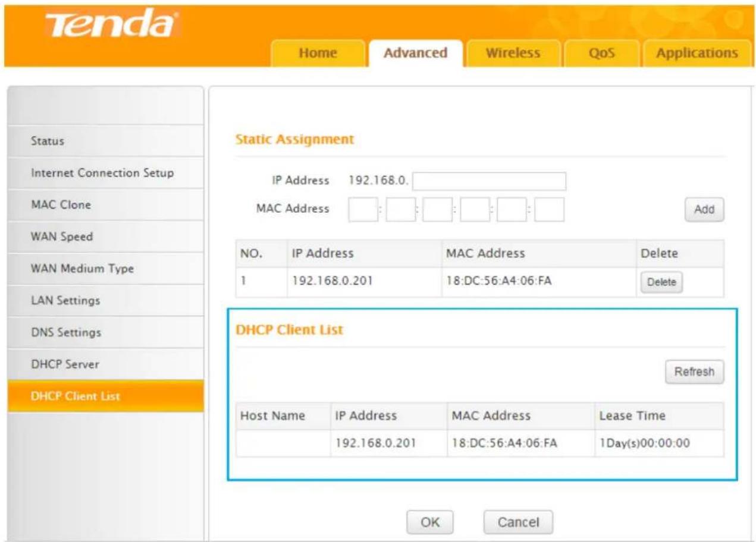Click sixth MAC Address octet box
Screen dimensions: 756x542
(x=549, y=209)
